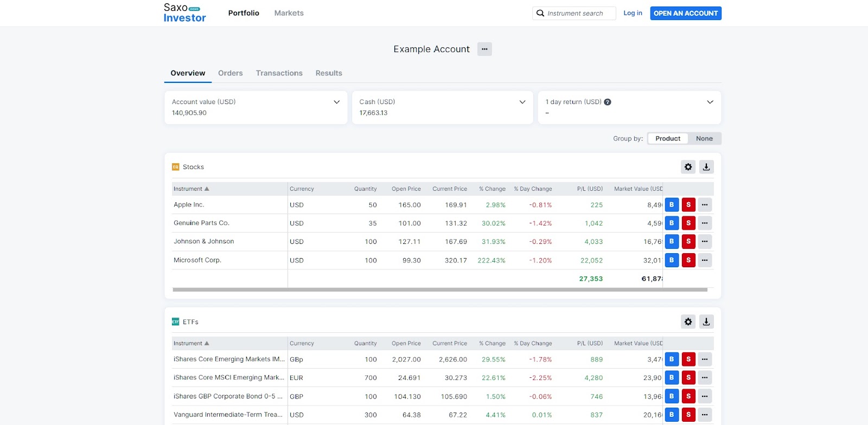Sell Apple Inc. with S button

click(x=688, y=205)
